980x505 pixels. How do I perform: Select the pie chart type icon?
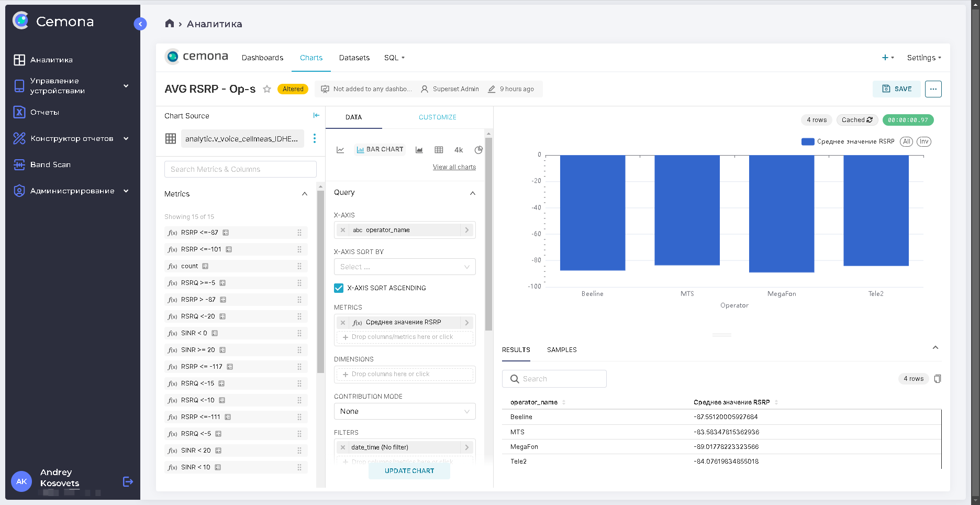[x=478, y=150]
